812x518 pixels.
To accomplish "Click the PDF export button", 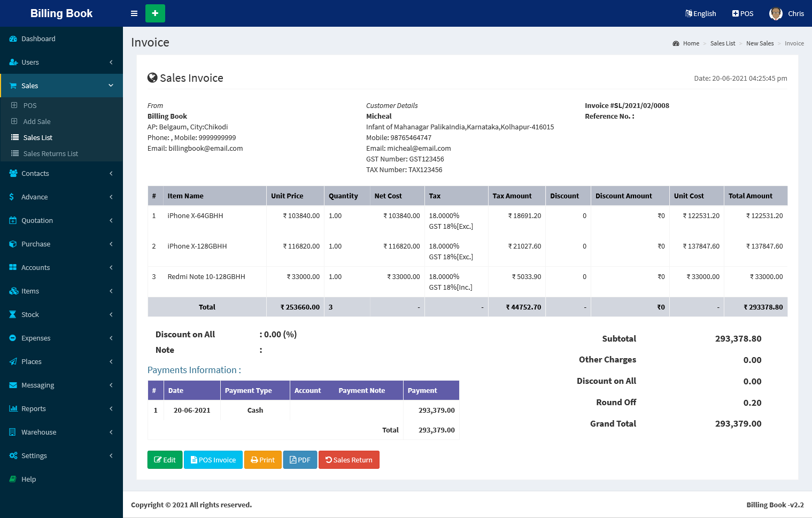I will (x=300, y=460).
